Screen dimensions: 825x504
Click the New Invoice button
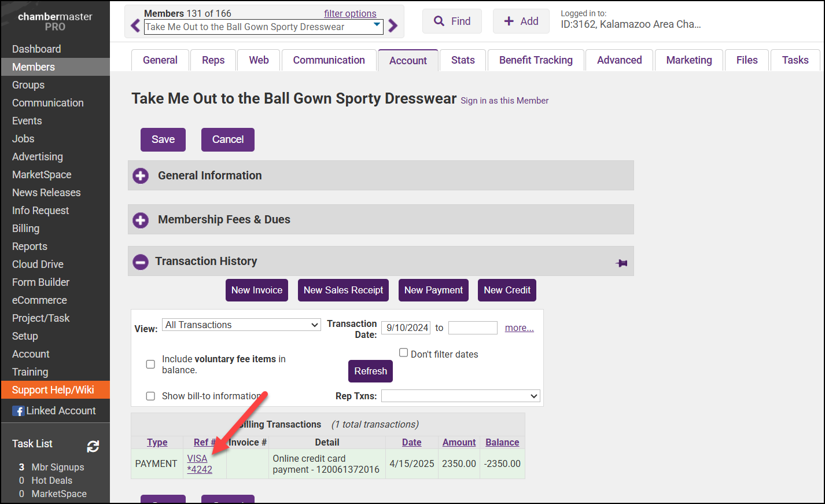coord(257,290)
